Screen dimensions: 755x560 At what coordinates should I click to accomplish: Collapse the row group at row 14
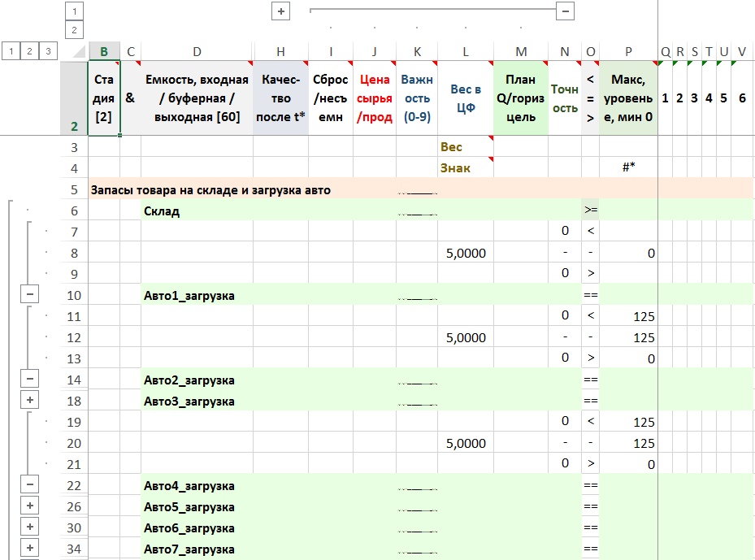coord(30,380)
